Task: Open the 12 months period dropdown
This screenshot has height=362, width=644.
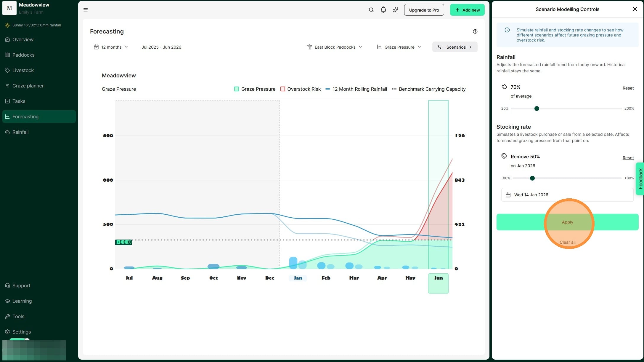Action: pos(111,47)
